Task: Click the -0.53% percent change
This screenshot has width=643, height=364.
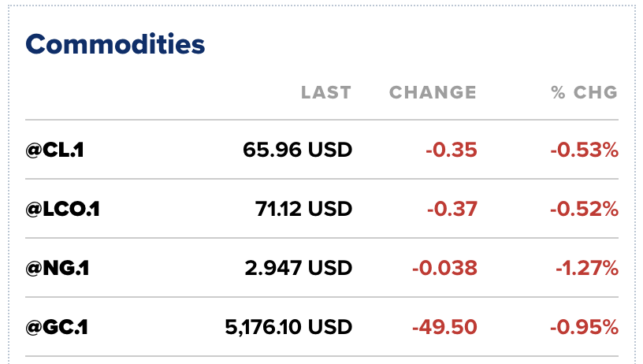Action: click(x=584, y=149)
